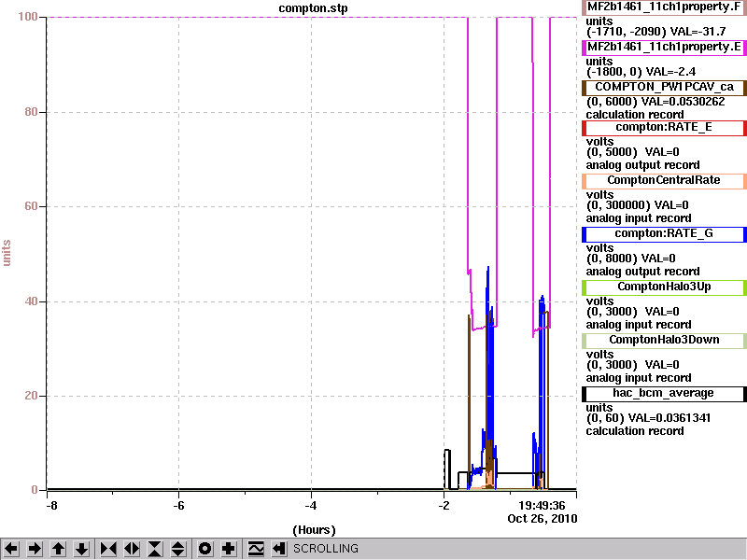Click the x-axis -8 tick label
Screen dimensions: 747x560
(51, 505)
